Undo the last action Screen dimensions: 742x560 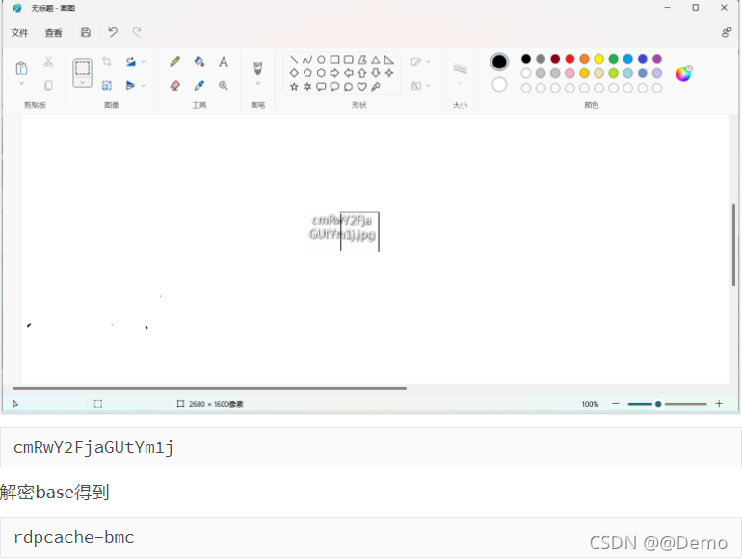[113, 32]
